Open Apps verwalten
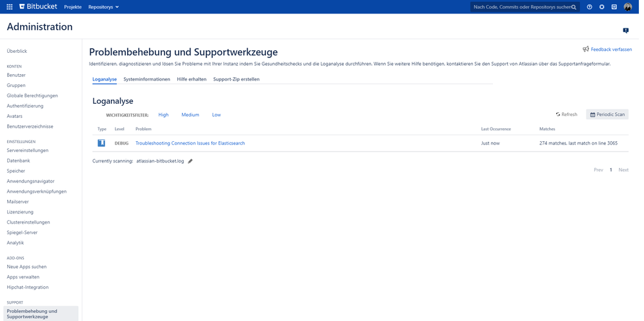644x321 pixels. tap(23, 277)
